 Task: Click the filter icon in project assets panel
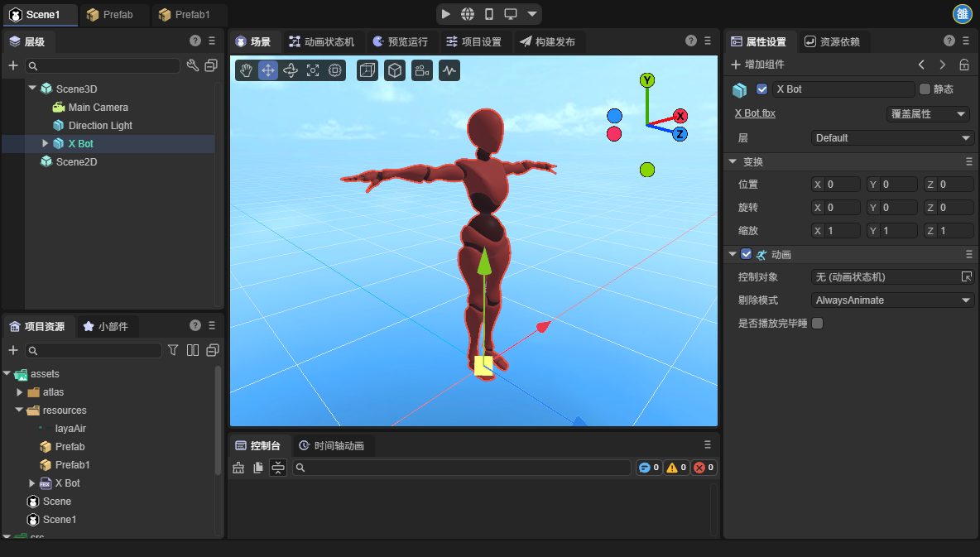pos(173,350)
